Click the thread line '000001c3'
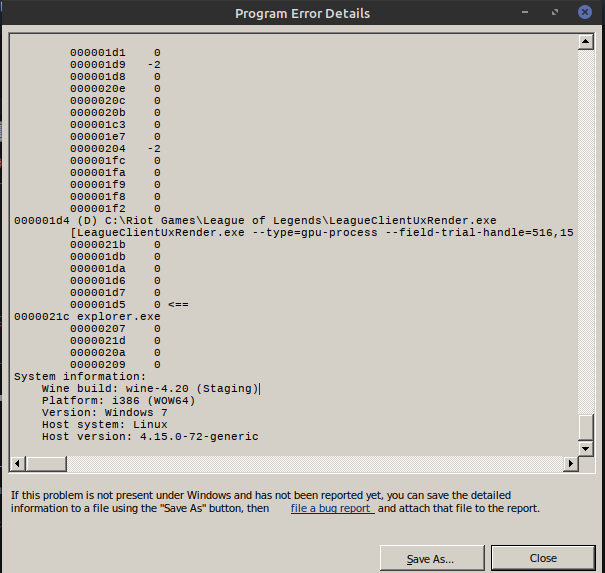The image size is (605, 573). (x=115, y=125)
